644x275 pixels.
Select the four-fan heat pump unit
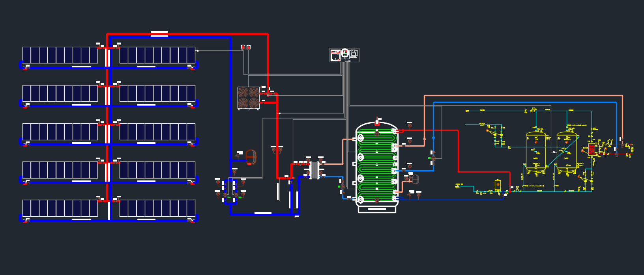(x=249, y=98)
